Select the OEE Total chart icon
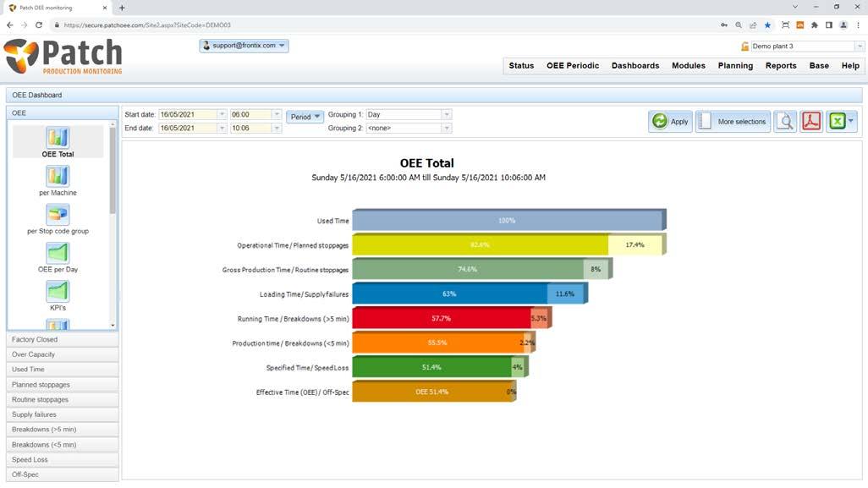This screenshot has width=868, height=488. point(58,138)
